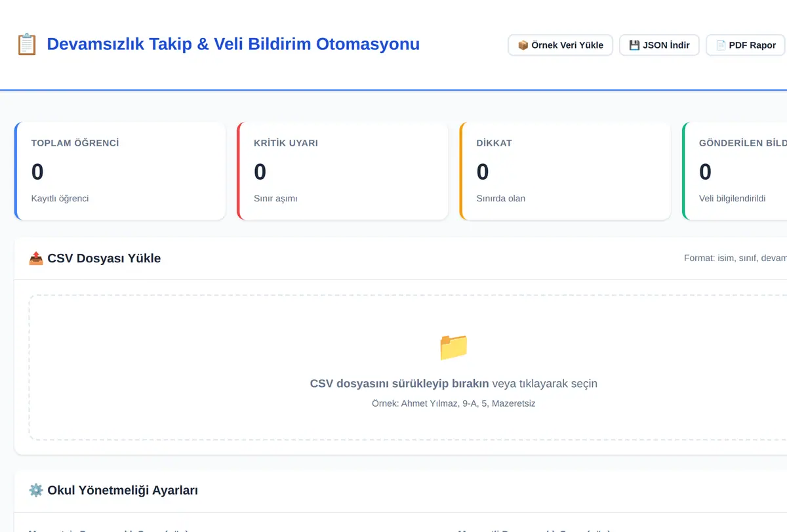Select the 'CSV dosyasını sürükleyip bırakın' drop zone text
The height and width of the screenshot is (532, 787).
click(x=399, y=384)
